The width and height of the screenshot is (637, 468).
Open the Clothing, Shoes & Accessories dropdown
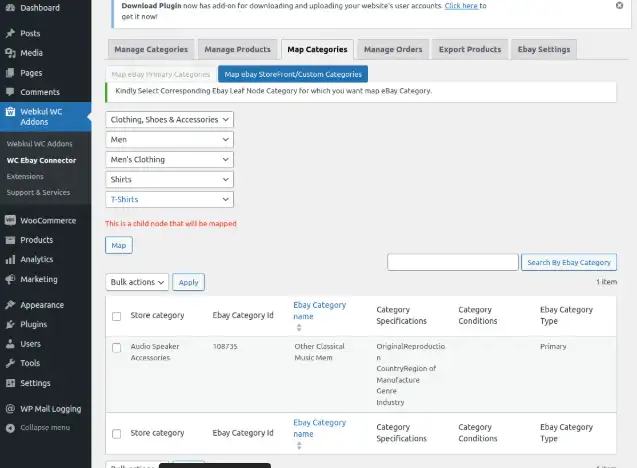[x=169, y=119]
